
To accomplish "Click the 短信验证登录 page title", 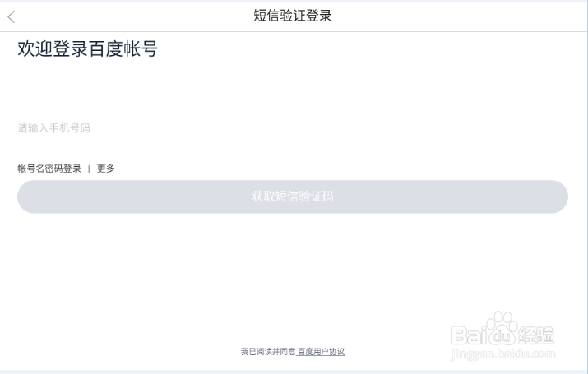I will 293,16.
